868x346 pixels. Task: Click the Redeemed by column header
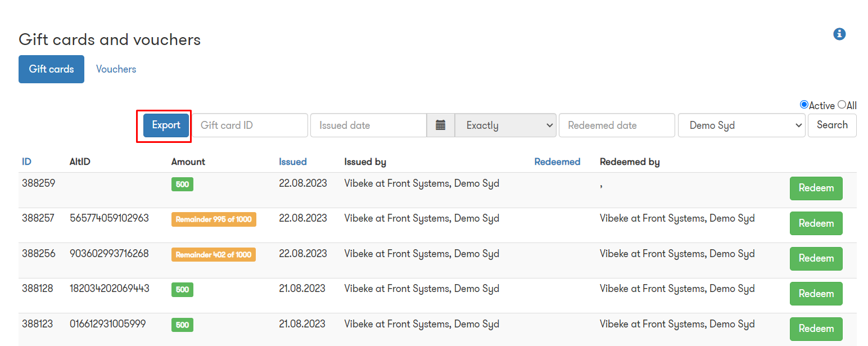(x=630, y=162)
